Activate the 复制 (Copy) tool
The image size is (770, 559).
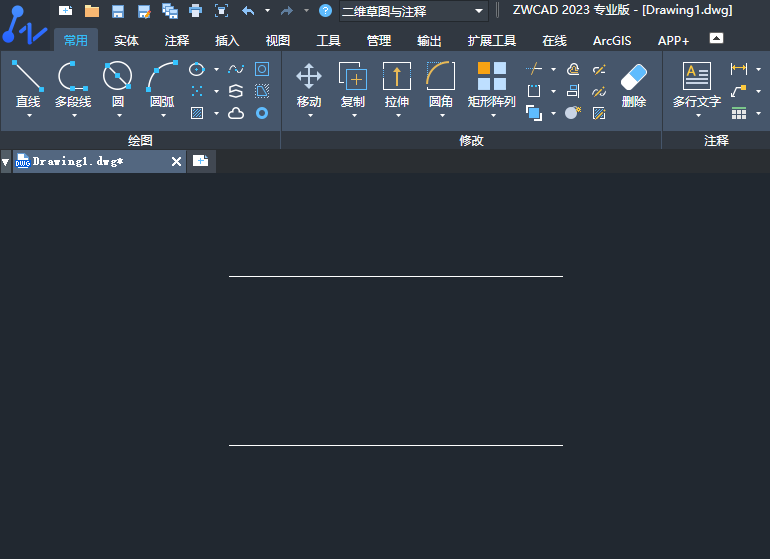353,84
